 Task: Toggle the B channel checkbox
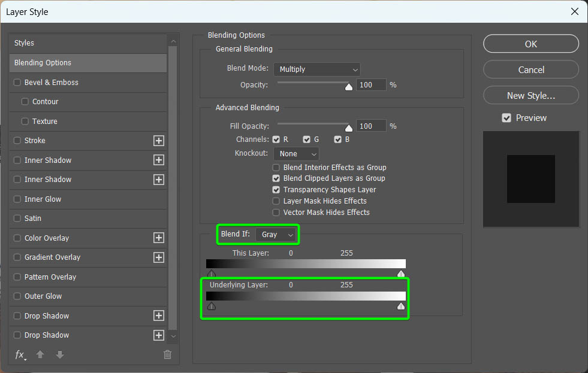coord(338,140)
